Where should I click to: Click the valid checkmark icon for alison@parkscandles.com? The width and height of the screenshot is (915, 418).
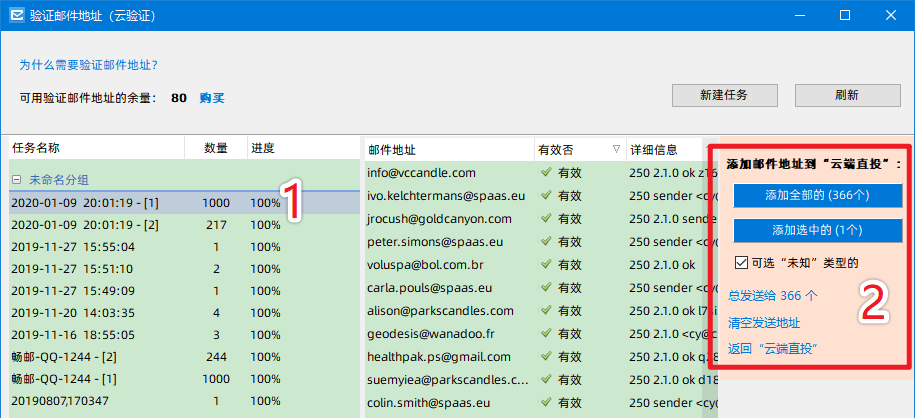pos(546,311)
